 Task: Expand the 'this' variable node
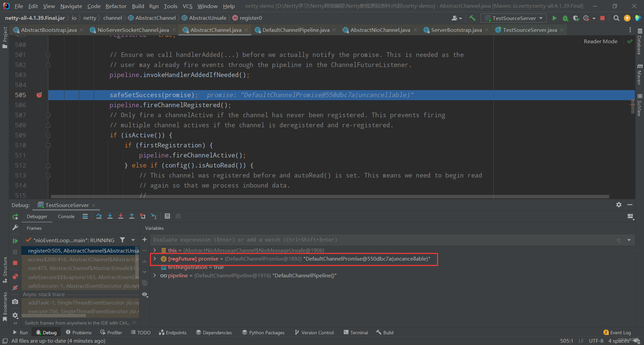click(x=155, y=250)
